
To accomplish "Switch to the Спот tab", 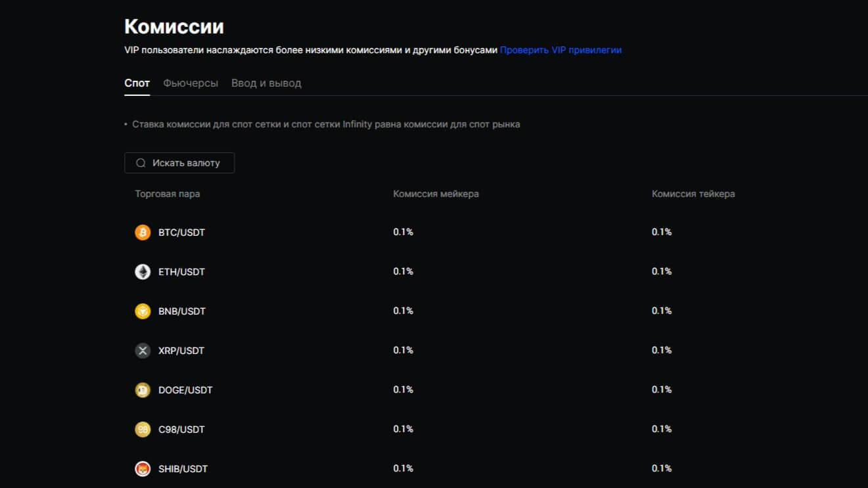I will [137, 83].
